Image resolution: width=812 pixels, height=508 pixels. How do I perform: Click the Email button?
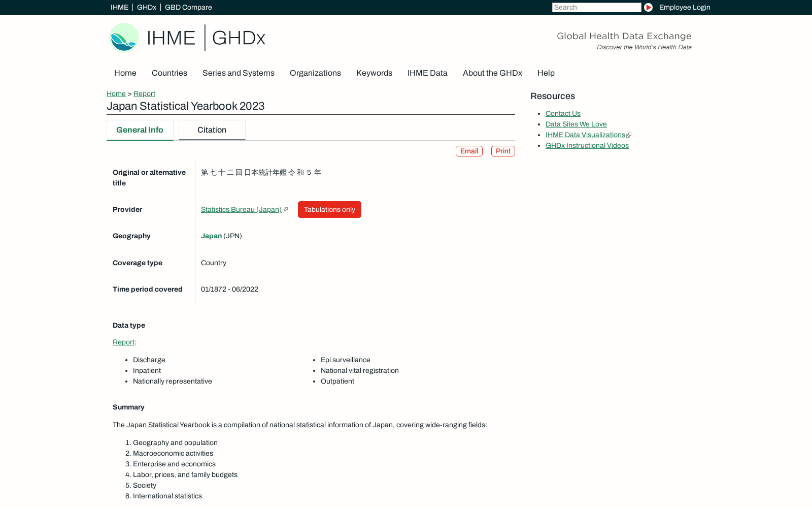(469, 151)
